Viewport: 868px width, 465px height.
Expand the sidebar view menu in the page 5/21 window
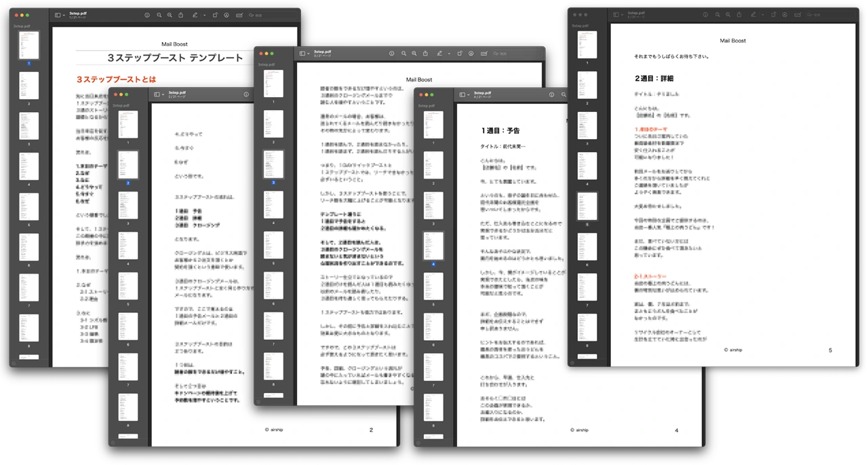tap(623, 14)
